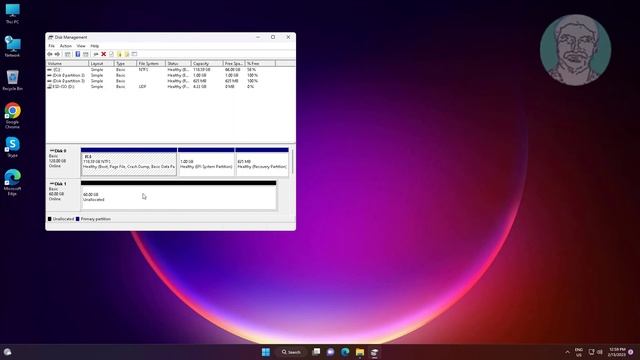Select the C: NTFS partition block on Disk 0

[x=129, y=162]
